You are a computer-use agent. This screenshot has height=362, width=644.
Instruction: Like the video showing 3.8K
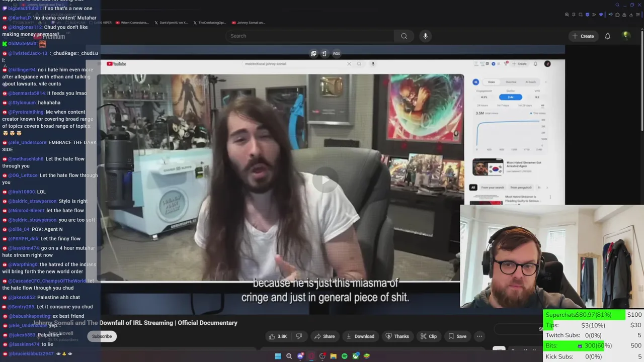[x=278, y=336]
